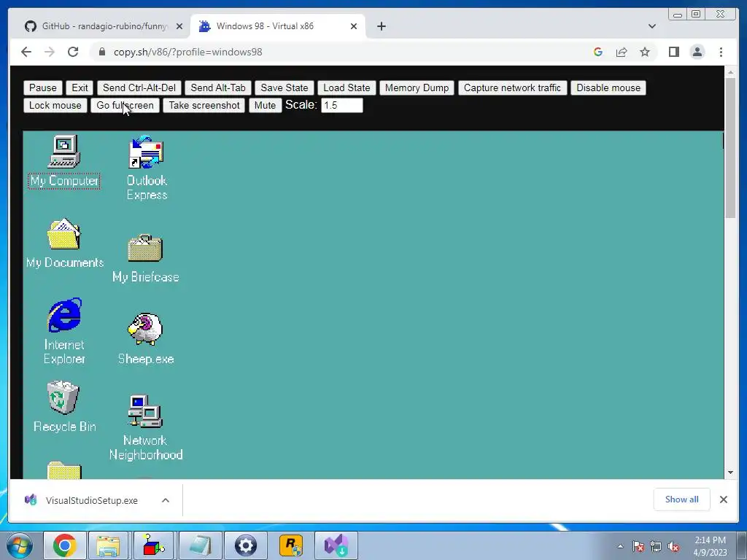
Task: Open the Rockstar Games launcher in taskbar
Action: tap(291, 545)
